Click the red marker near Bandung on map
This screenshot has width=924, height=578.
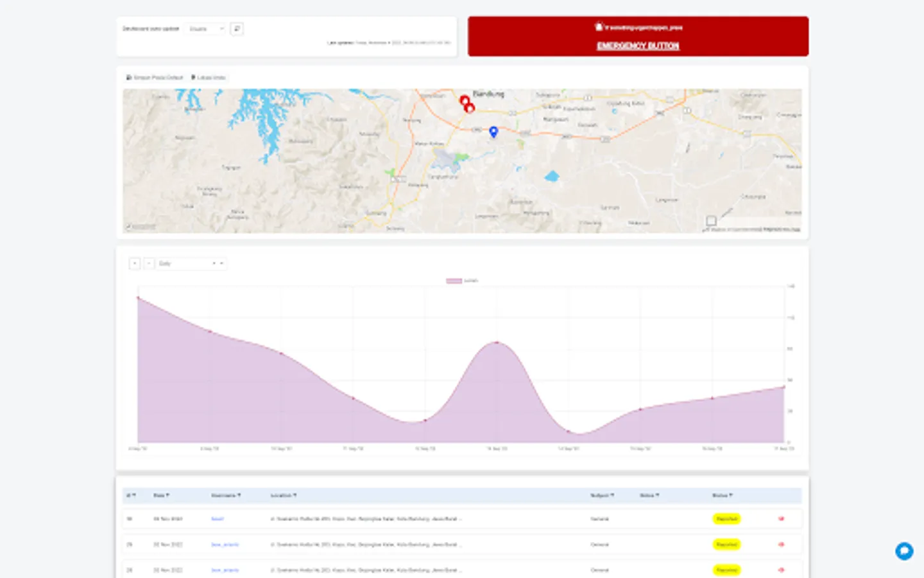tap(465, 101)
